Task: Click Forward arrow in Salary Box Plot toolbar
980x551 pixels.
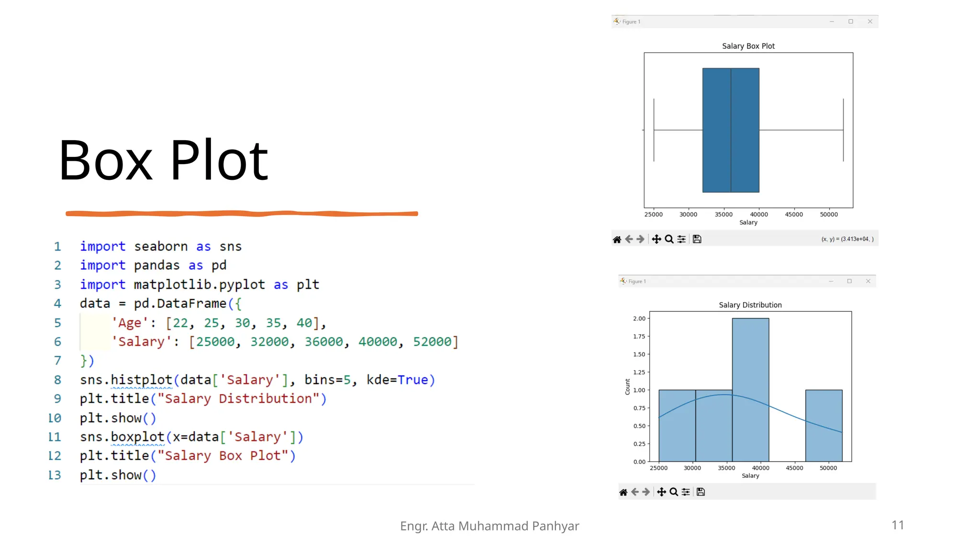Action: [640, 239]
